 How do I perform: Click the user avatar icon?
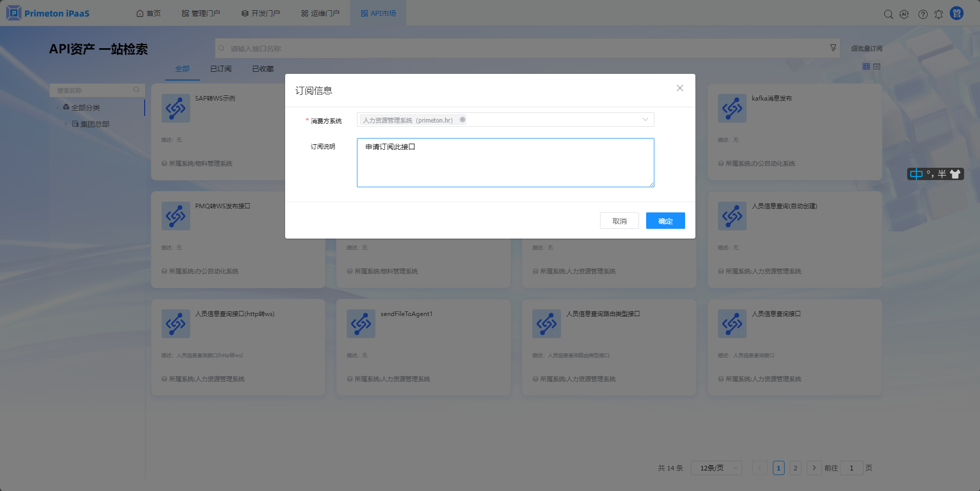(x=956, y=13)
